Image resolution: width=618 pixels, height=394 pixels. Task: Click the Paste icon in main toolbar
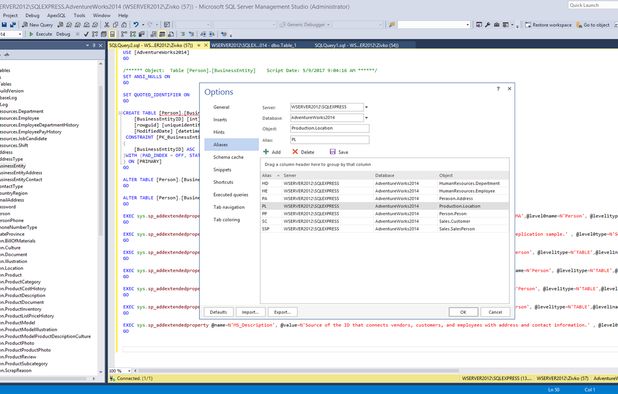click(x=124, y=25)
